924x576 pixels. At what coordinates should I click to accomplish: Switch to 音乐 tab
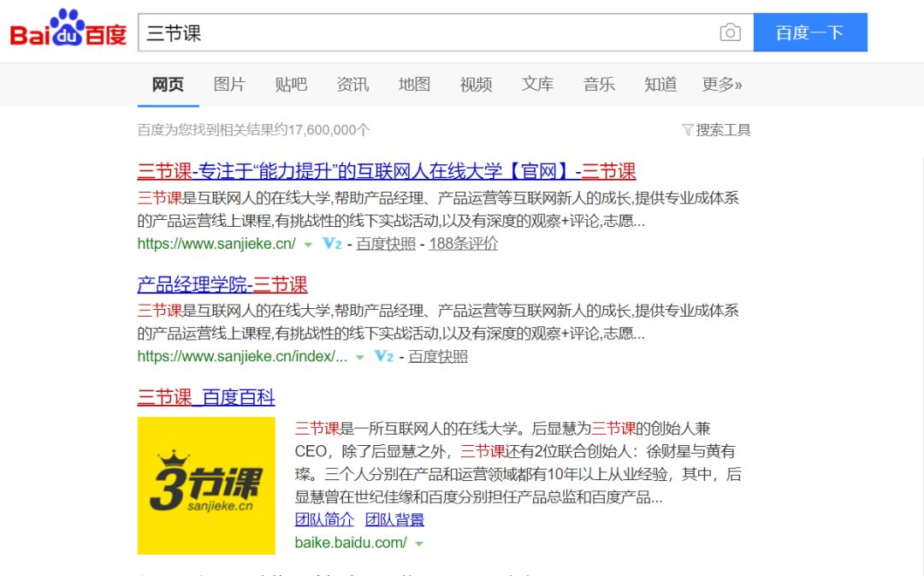(599, 85)
